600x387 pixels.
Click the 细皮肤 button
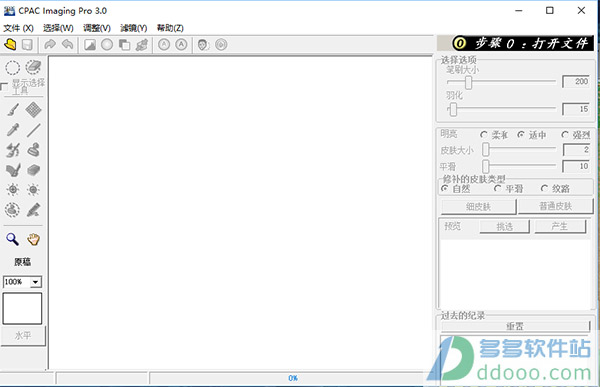[478, 207]
